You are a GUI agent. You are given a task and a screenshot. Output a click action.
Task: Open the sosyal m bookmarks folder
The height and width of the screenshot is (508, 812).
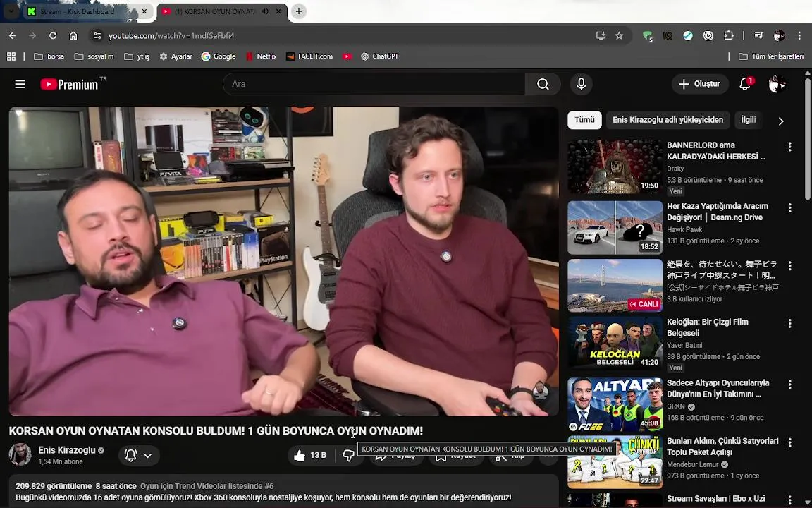(x=94, y=56)
